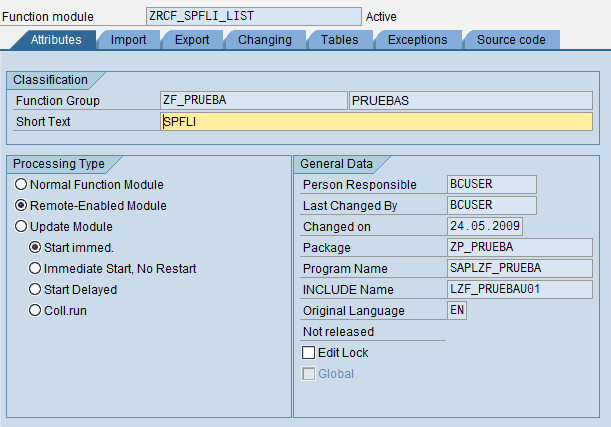Click the 'Program Name' label

(x=345, y=269)
